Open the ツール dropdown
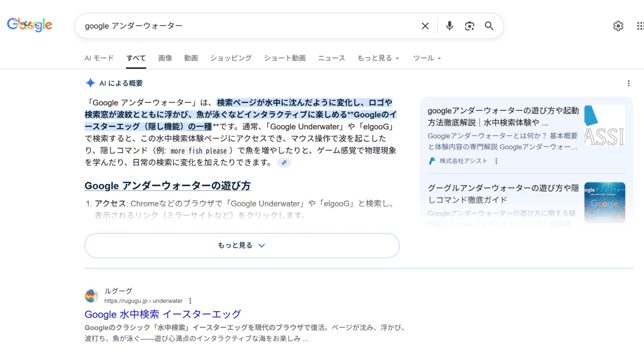 click(427, 58)
